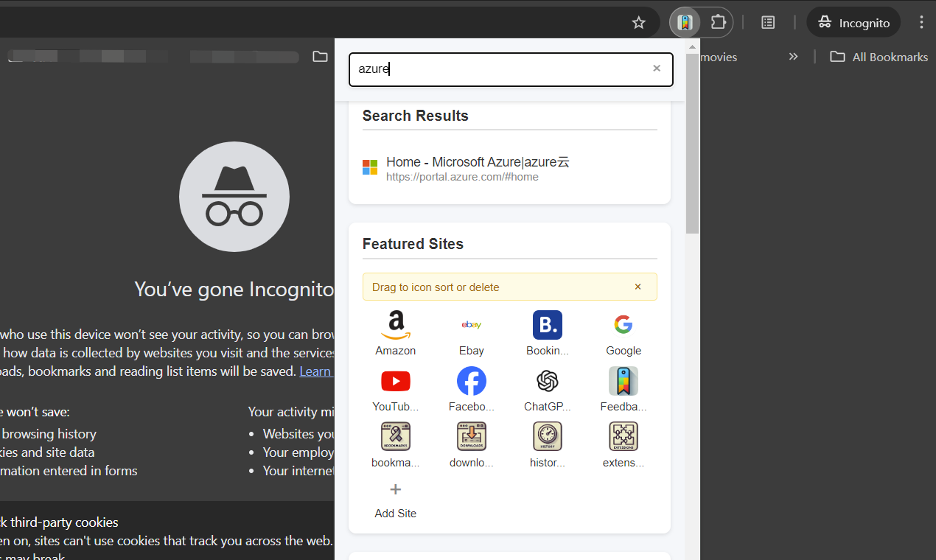
Task: Open the Extensions puzzle-piece menu
Action: (718, 22)
